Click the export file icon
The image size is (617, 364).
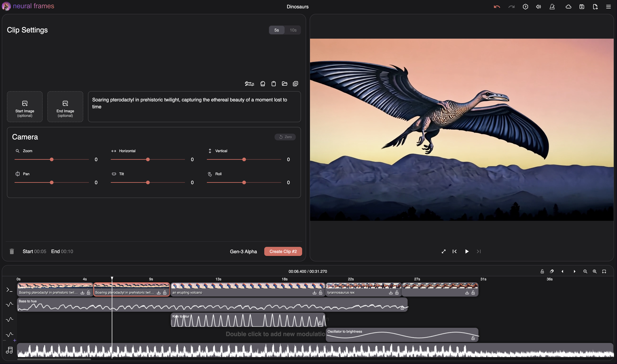click(x=595, y=7)
